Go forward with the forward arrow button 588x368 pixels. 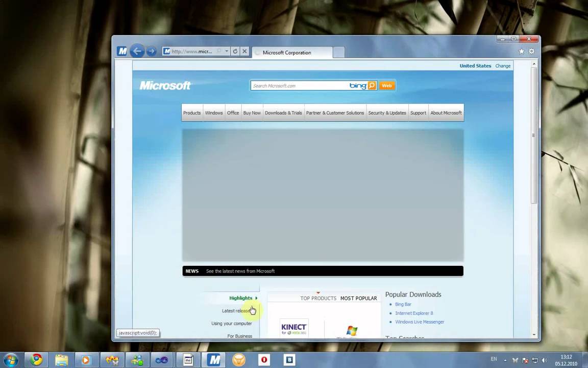(151, 51)
